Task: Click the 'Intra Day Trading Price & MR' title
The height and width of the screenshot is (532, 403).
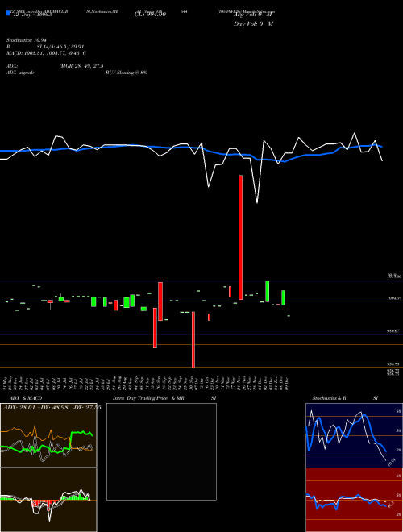Action: tap(148, 398)
